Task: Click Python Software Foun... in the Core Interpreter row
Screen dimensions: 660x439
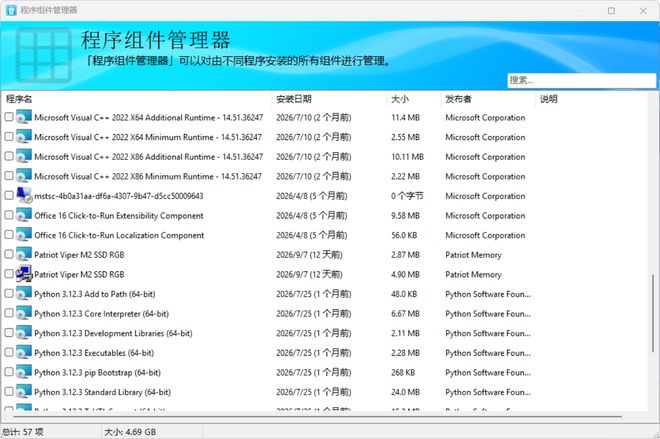Action: 488,314
